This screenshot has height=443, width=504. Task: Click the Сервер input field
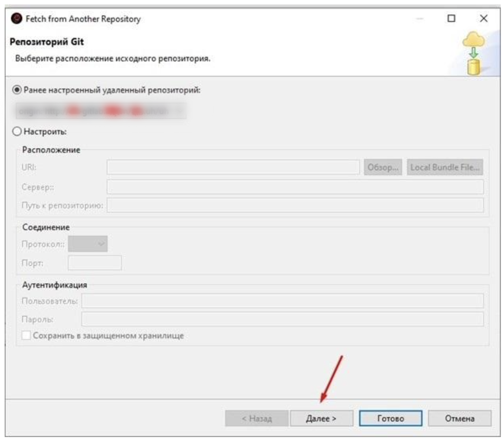[295, 187]
